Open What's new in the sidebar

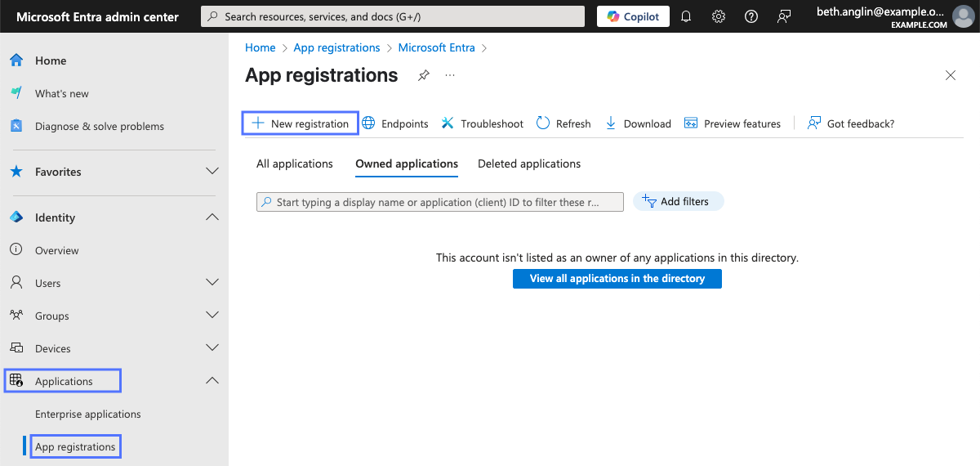62,93
